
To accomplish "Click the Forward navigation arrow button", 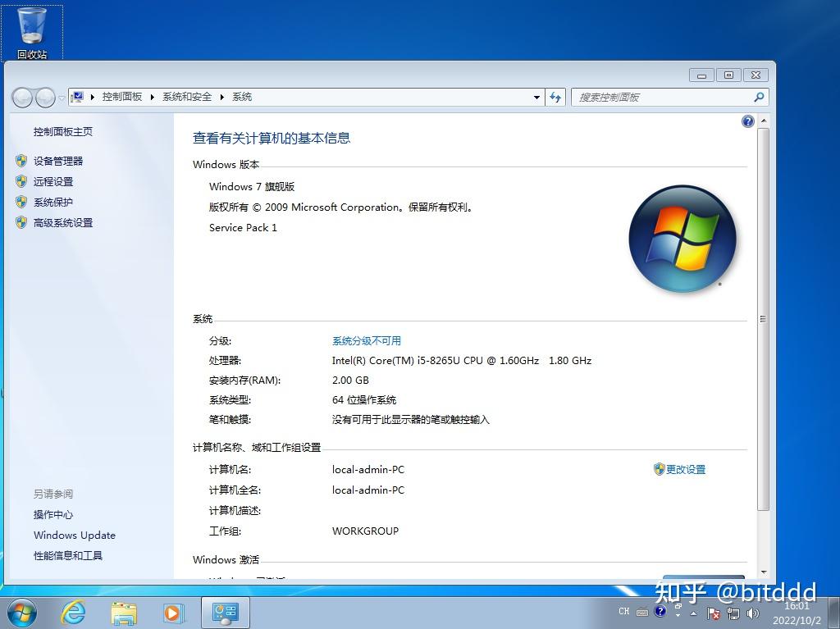I will tap(45, 98).
